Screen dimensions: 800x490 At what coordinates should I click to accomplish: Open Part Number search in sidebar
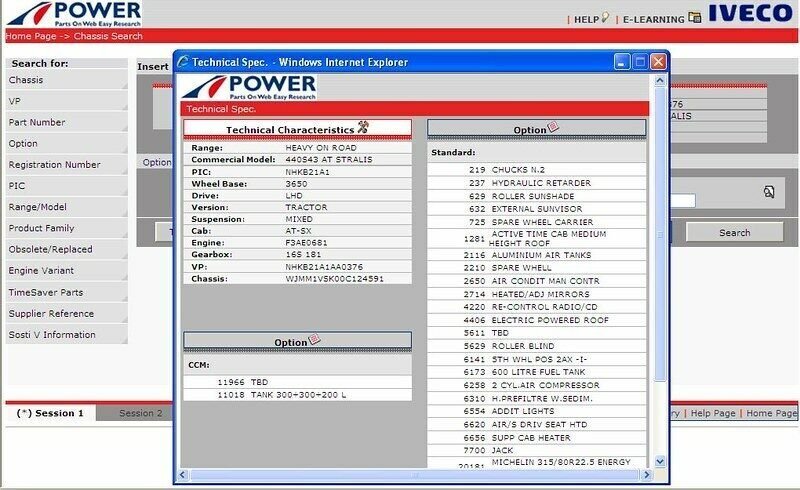[x=67, y=122]
